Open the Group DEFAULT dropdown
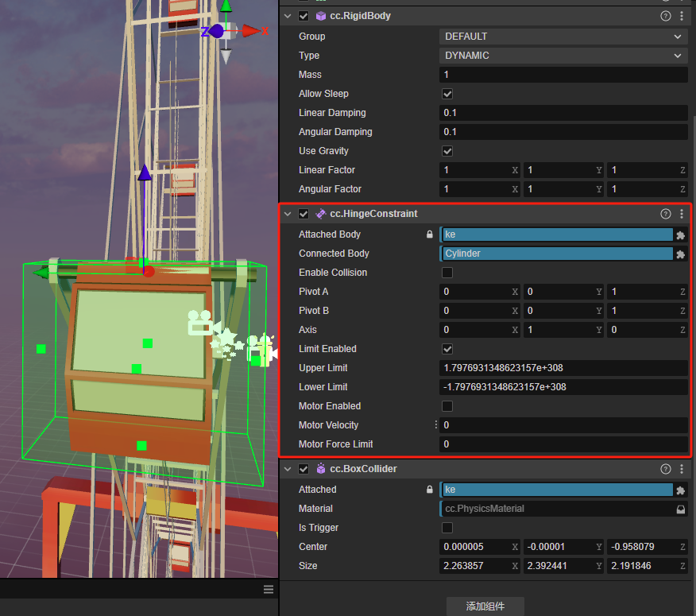The image size is (696, 616). (563, 37)
